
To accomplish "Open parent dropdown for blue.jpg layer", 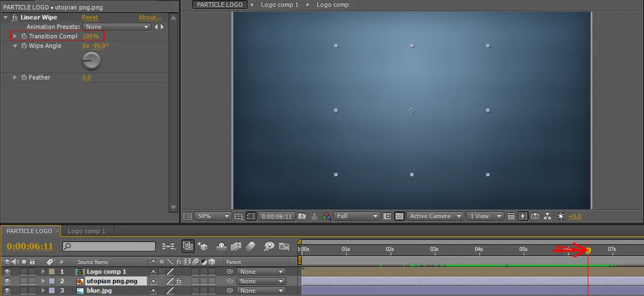I will click(261, 290).
